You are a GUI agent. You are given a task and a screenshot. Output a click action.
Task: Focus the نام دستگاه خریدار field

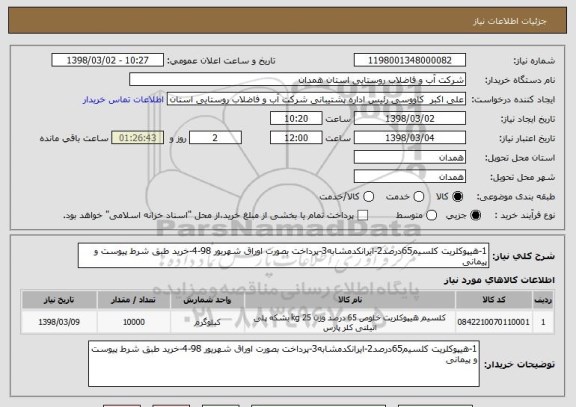click(x=298, y=80)
